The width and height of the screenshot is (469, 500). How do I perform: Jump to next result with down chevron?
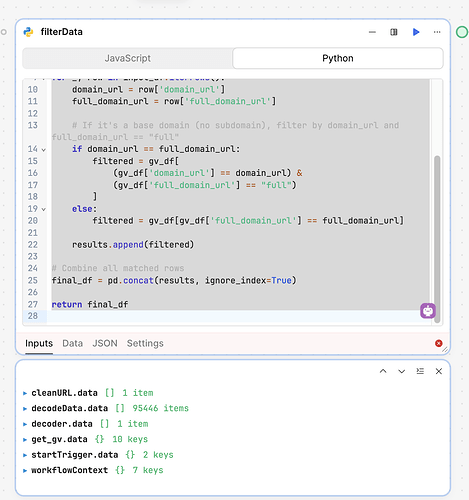click(402, 371)
